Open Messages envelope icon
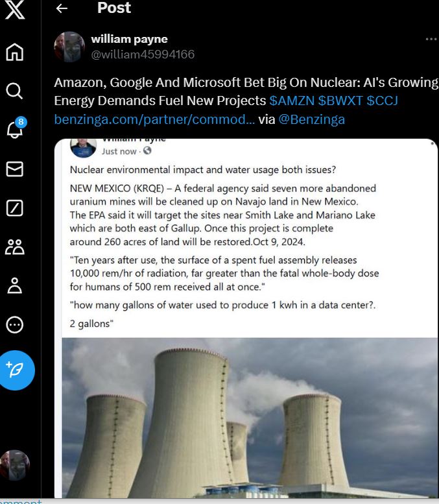This screenshot has height=504, width=439. click(15, 169)
